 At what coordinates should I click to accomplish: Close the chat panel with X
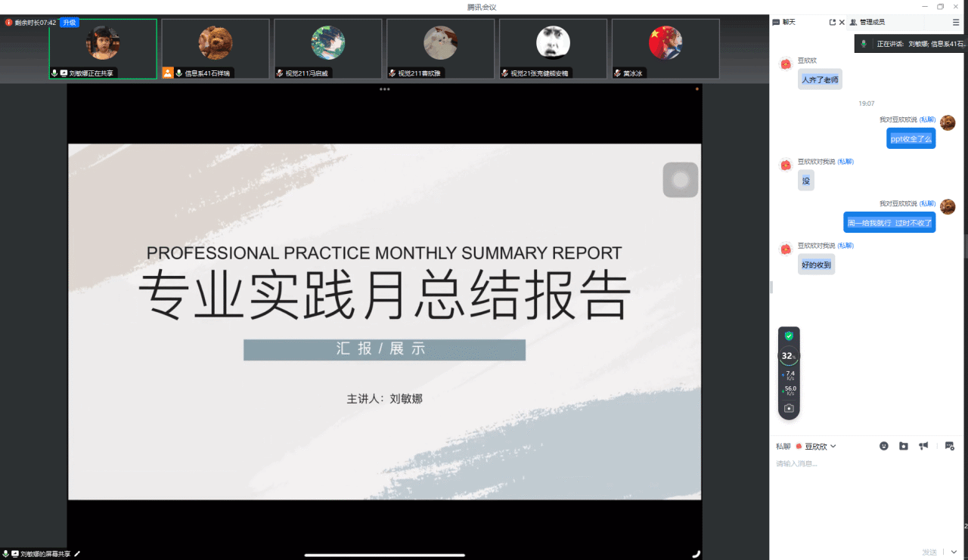(x=842, y=23)
